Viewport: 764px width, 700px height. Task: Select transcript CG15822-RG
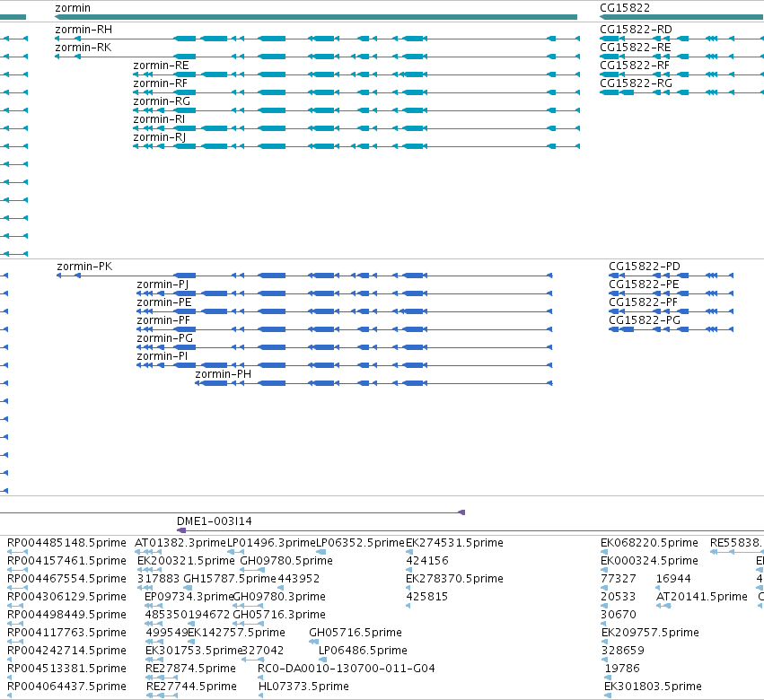681,92
